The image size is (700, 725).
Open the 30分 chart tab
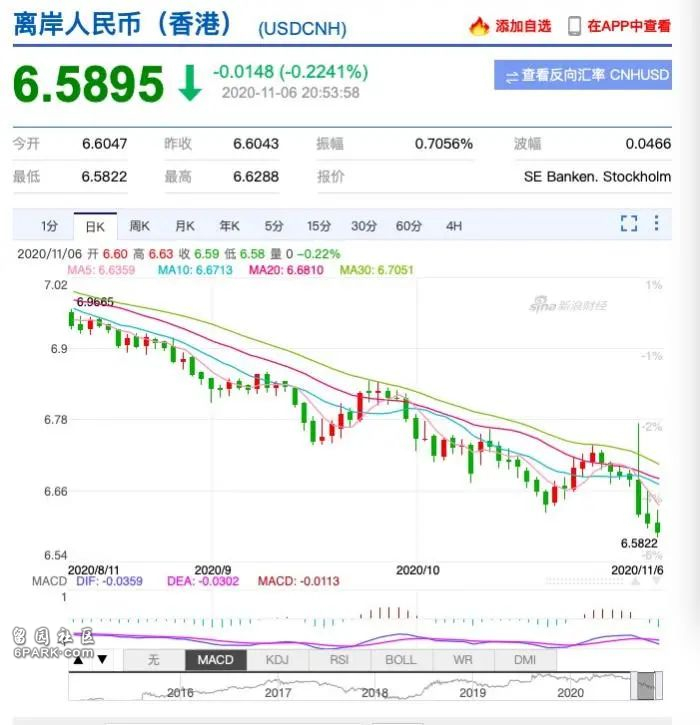pyautogui.click(x=364, y=226)
